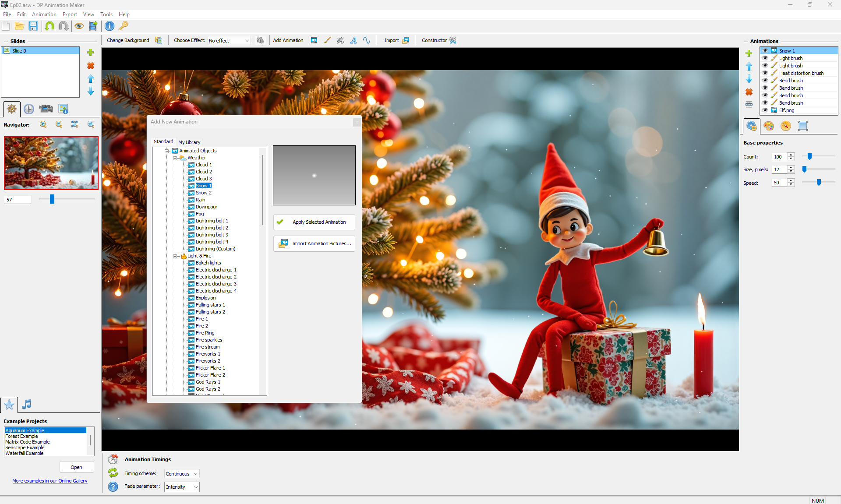841x504 pixels.
Task: Switch to the My Library tab
Action: (x=189, y=142)
